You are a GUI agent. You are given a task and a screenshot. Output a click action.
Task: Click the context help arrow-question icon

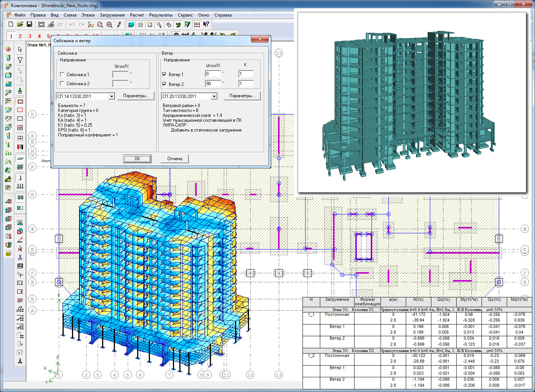pos(206,24)
